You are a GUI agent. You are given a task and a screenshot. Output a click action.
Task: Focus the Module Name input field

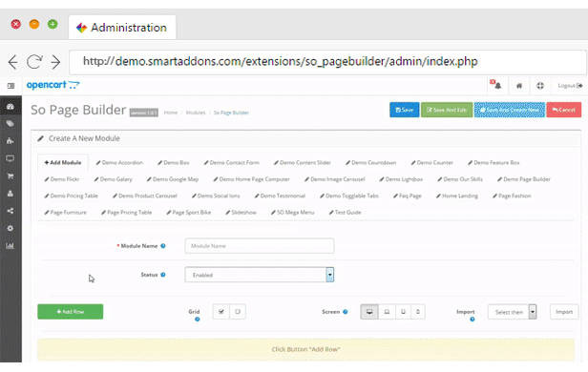tap(259, 246)
